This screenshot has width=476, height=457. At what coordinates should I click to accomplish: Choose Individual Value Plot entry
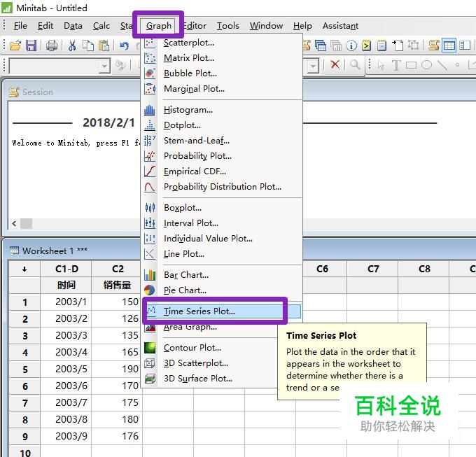[x=222, y=238]
